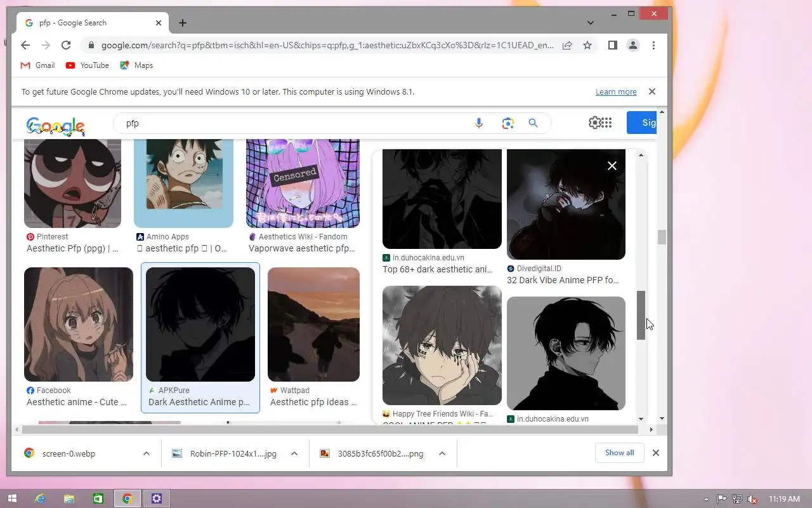812x508 pixels.
Task: Click the 32 Dark Vibe Anime PFP title
Action: [563, 280]
